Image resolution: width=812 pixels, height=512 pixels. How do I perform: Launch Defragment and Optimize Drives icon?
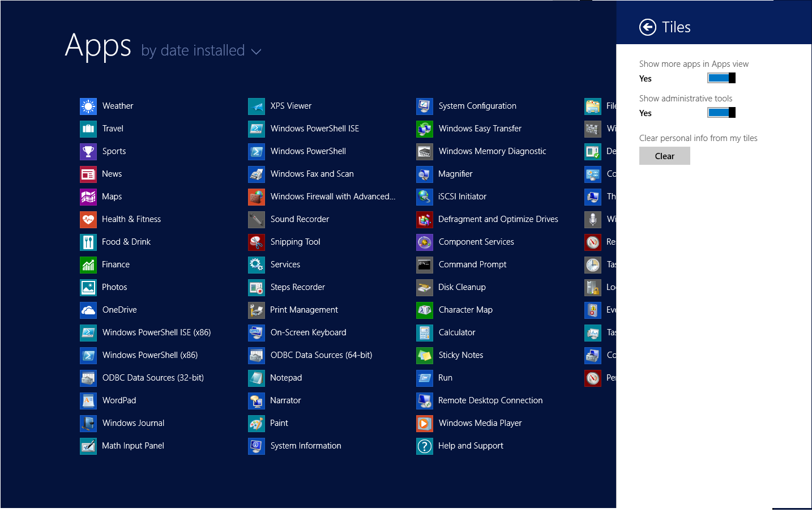point(425,219)
